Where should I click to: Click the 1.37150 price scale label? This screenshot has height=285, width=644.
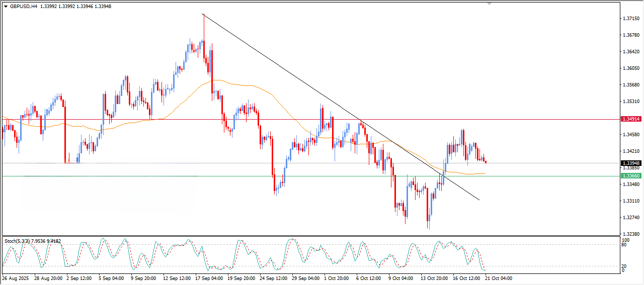point(631,19)
